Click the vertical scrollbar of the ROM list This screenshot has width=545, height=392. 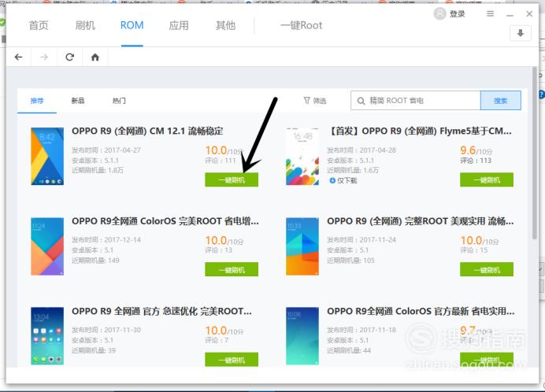(535, 153)
